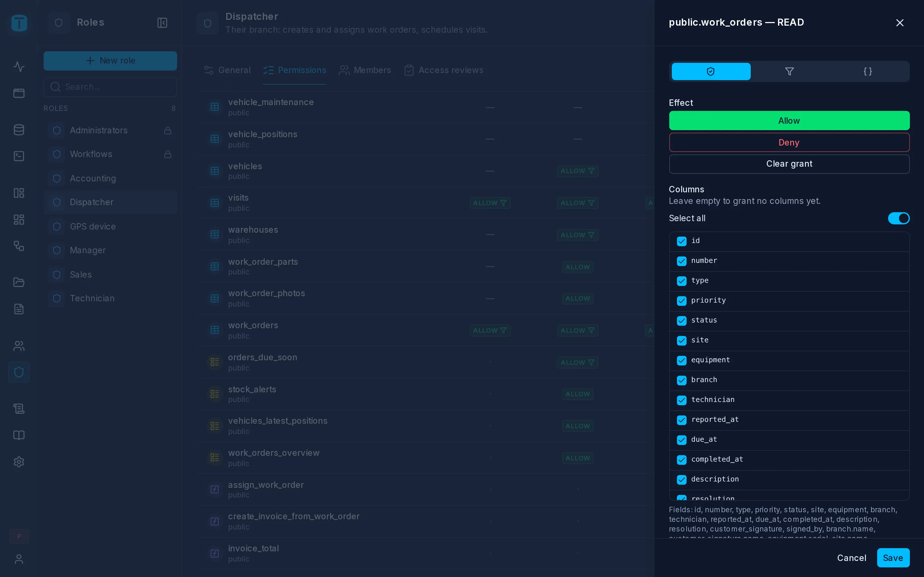The width and height of the screenshot is (924, 577).
Task: Open the settings gear in the left navigation
Action: tap(19, 462)
